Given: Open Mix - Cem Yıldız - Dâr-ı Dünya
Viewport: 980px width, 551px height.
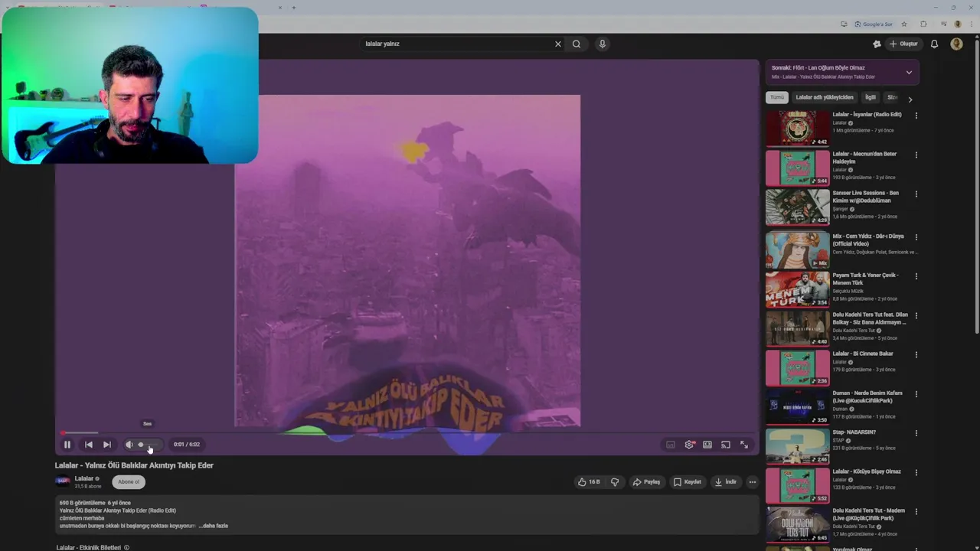Looking at the screenshot, I should point(798,250).
